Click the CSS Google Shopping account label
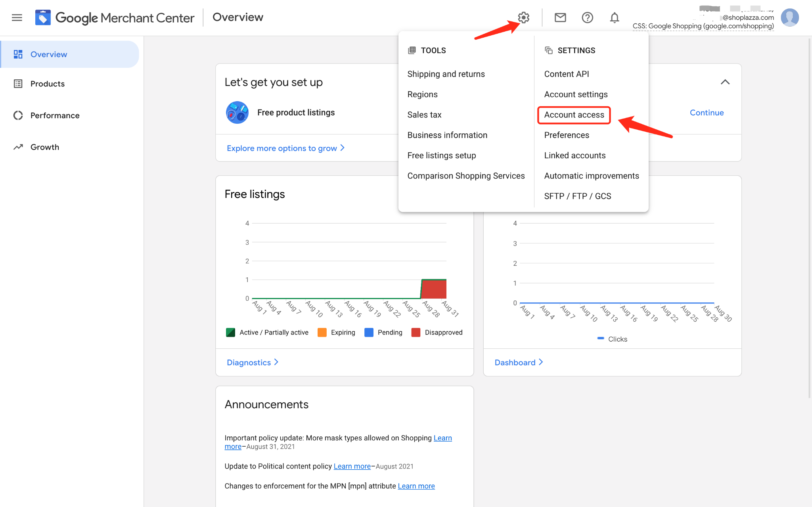The height and width of the screenshot is (507, 812). 703,26
